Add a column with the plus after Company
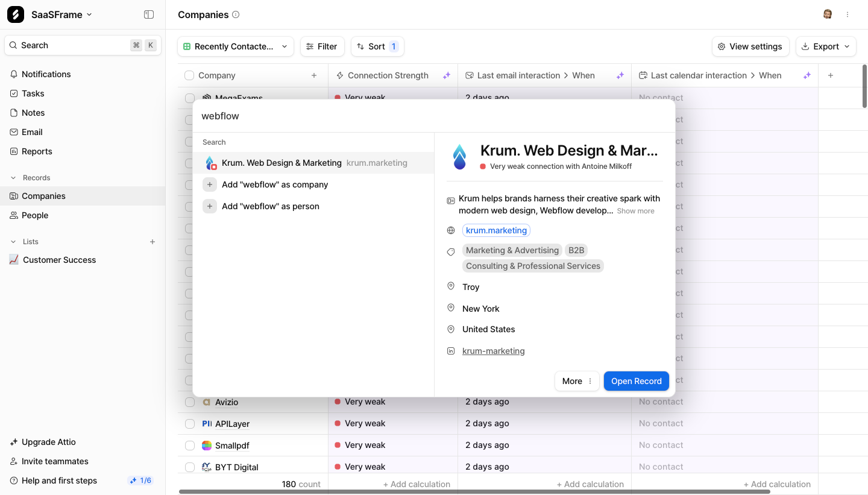This screenshot has height=495, width=868. pos(314,75)
